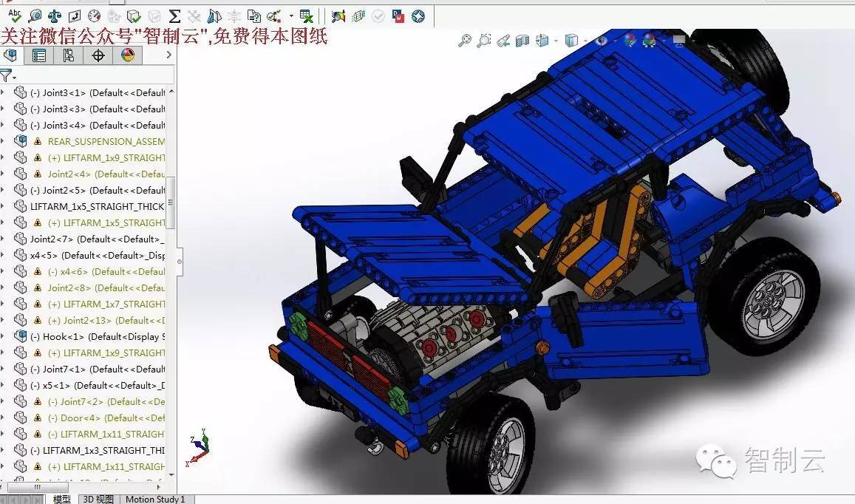Expand the REAR_SUSPENSION_ASSEM tree node
This screenshot has height=504, width=855.
point(3,141)
